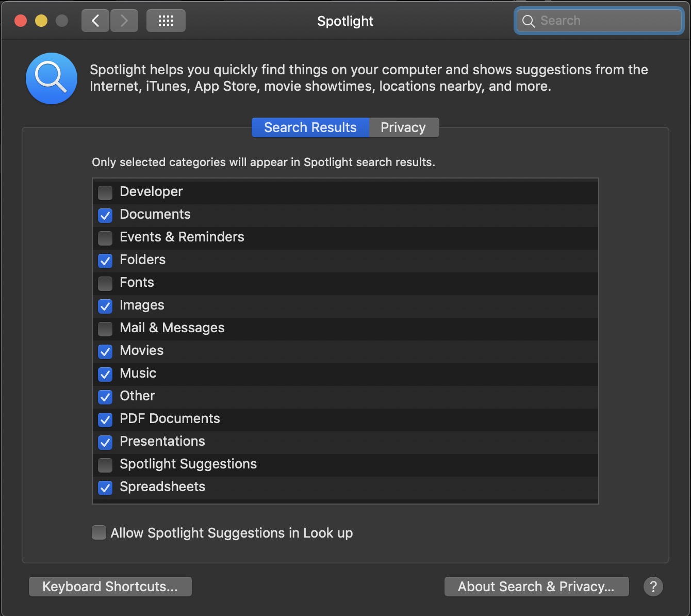This screenshot has height=616, width=691.
Task: Open About Search & Privacy info
Action: click(x=537, y=587)
